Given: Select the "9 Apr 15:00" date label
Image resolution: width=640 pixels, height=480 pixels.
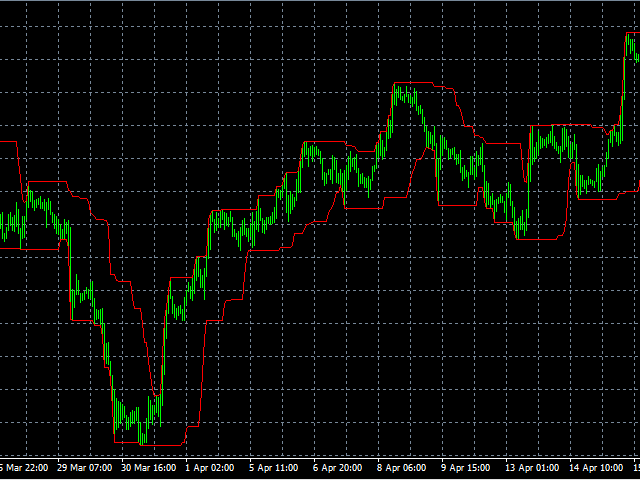Looking at the screenshot, I should tap(467, 467).
